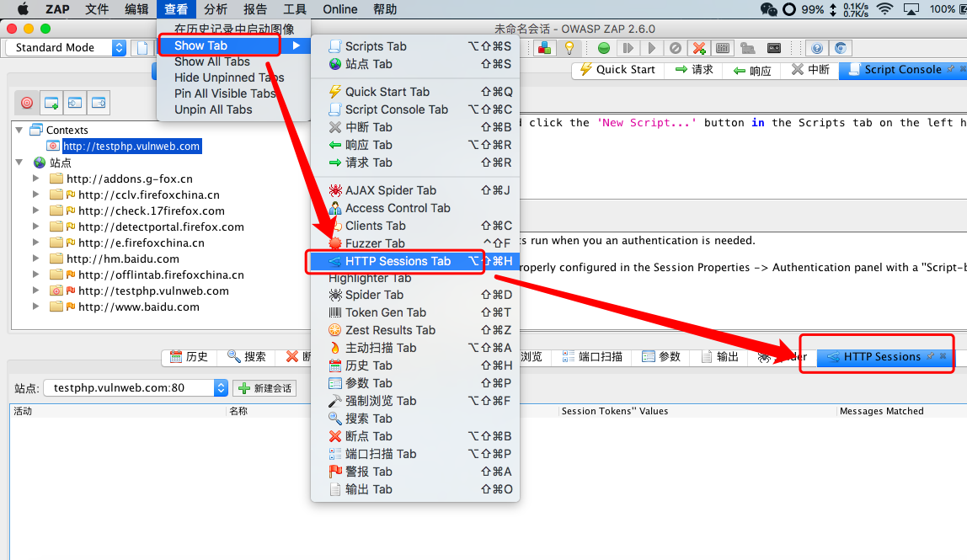Select 强制浏览 Tab entry
Image resolution: width=967 pixels, height=560 pixels.
[x=415, y=401]
